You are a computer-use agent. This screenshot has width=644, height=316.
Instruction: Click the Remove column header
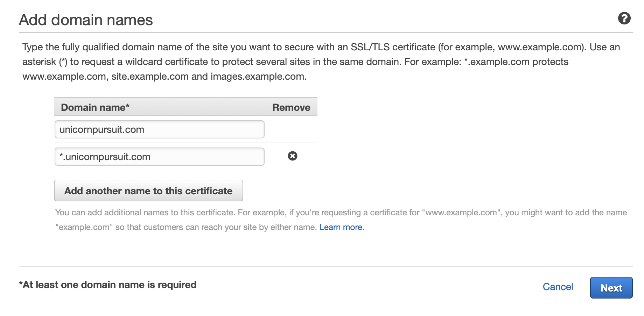pos(291,107)
